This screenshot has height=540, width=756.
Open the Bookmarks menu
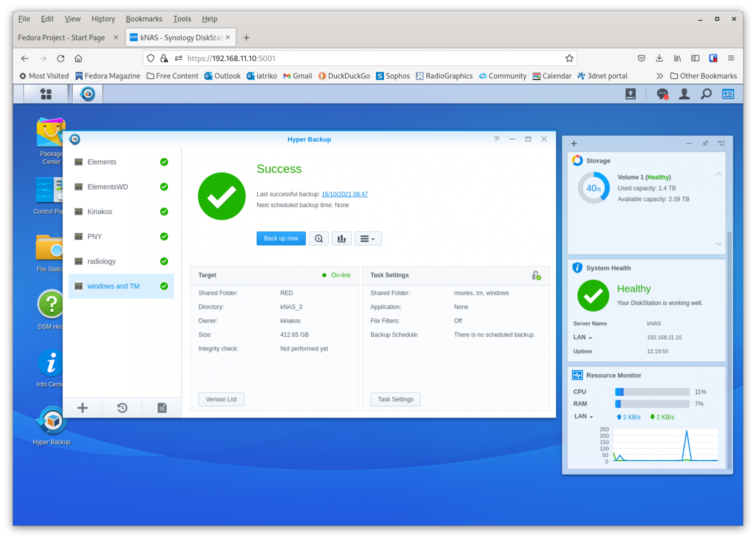tap(144, 19)
